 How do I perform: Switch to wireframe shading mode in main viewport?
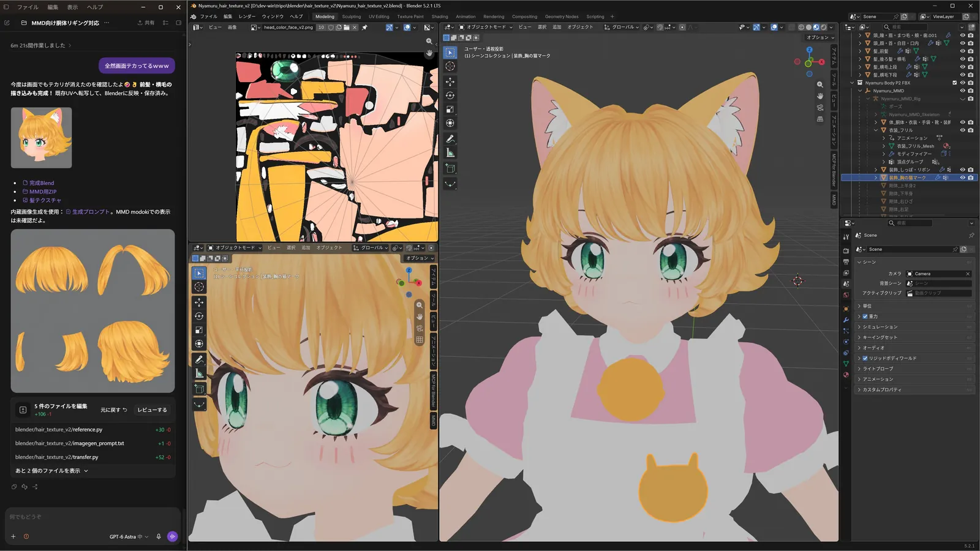801,27
